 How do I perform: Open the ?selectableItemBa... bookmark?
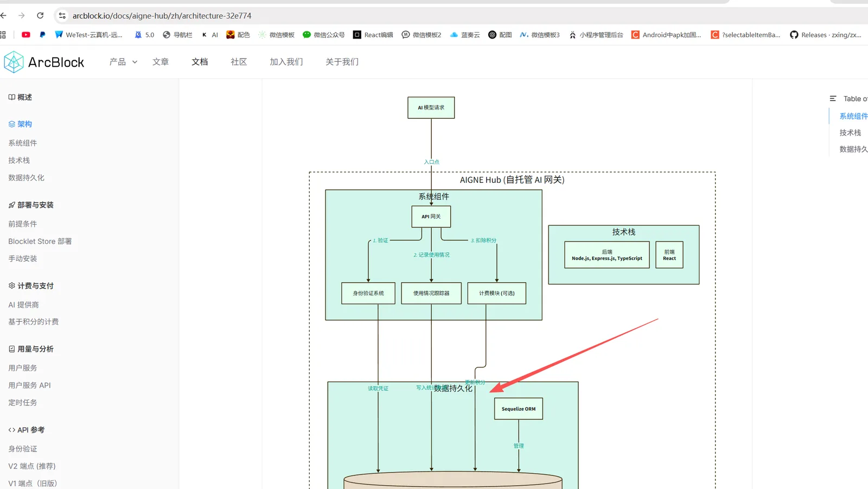(x=745, y=35)
